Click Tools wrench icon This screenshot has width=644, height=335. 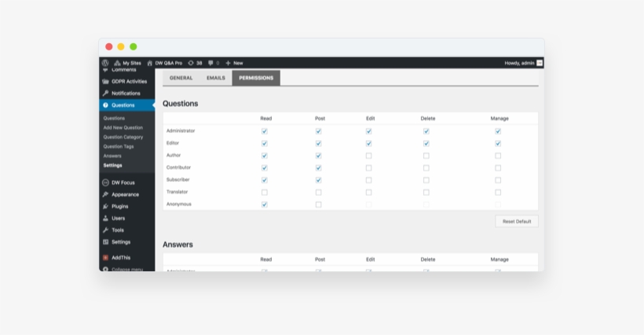pos(105,230)
